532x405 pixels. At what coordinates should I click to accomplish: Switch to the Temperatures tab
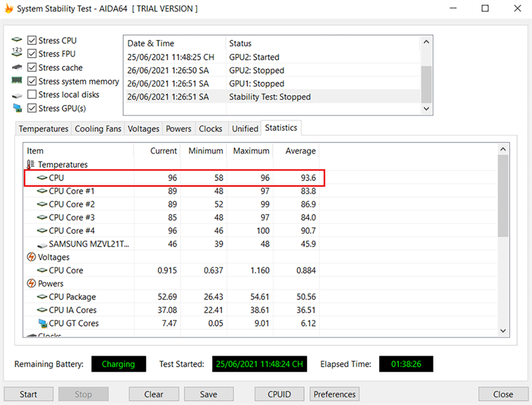pyautogui.click(x=43, y=129)
